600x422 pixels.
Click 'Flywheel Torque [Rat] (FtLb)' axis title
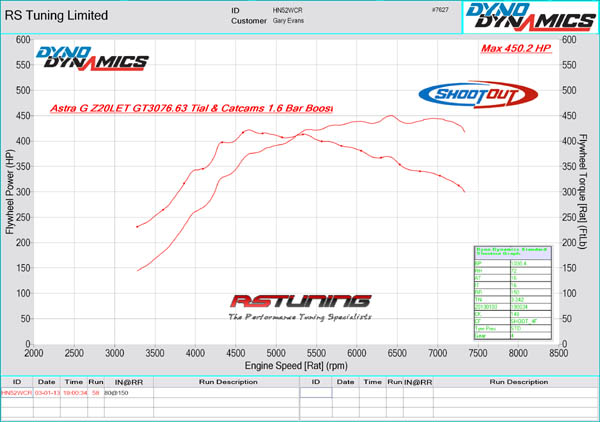coord(582,191)
